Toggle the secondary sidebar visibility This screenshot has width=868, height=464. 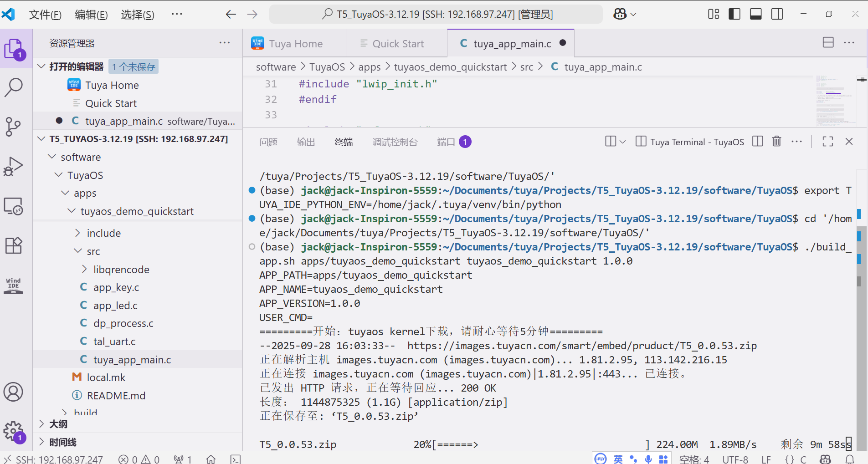[777, 14]
